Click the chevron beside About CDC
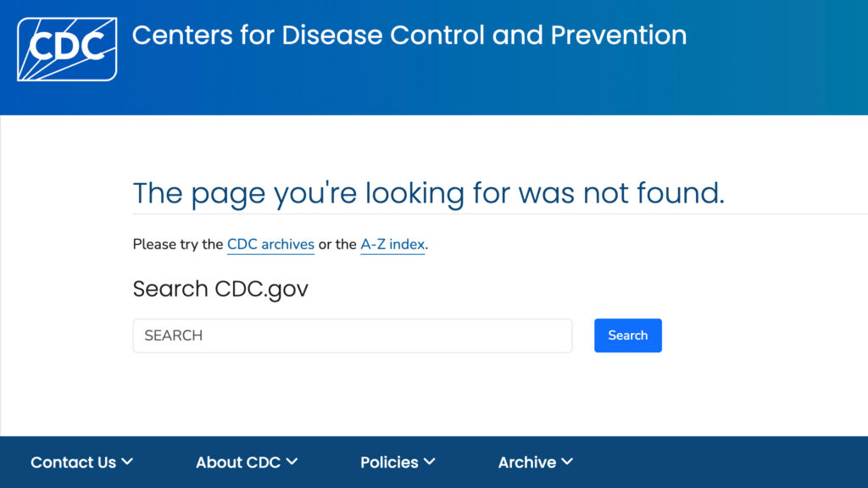This screenshot has height=488, width=868. coord(292,462)
